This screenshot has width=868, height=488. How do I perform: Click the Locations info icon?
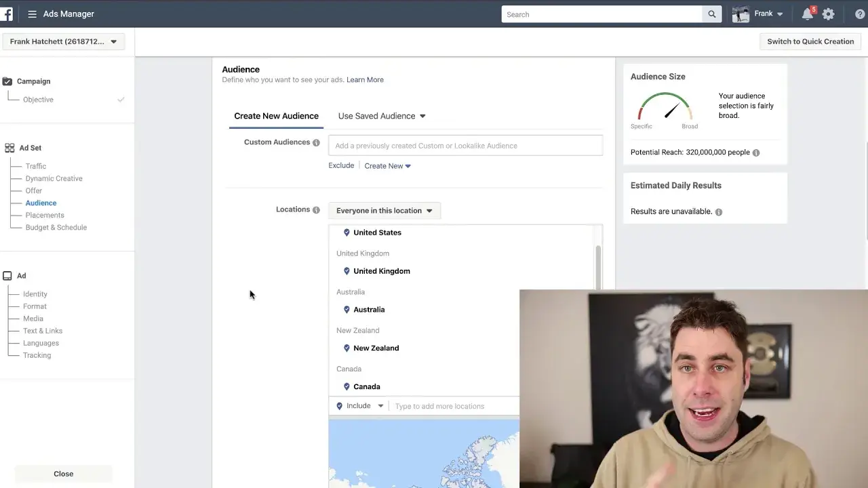tap(316, 210)
